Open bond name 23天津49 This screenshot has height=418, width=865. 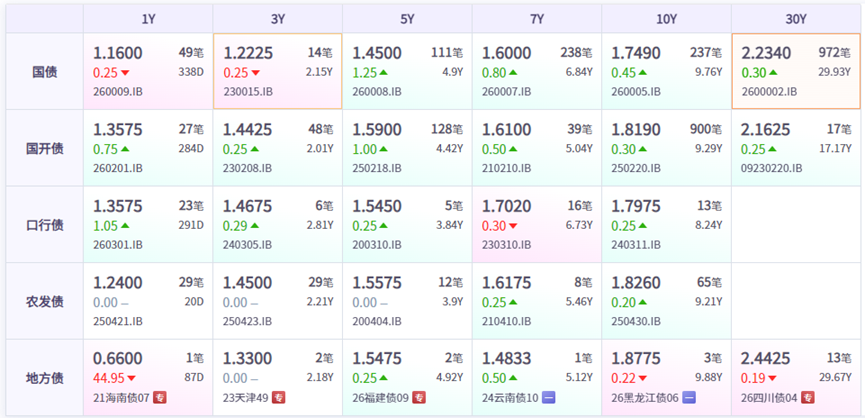pos(246,398)
